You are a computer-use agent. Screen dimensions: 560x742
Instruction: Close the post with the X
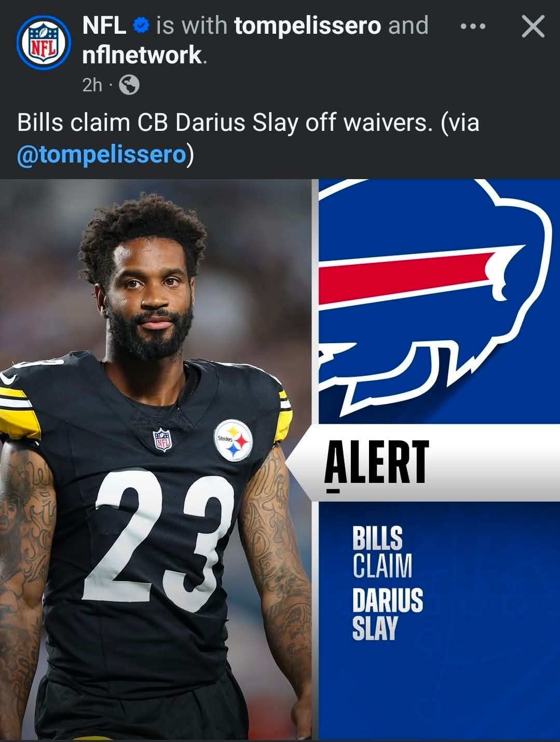533,26
